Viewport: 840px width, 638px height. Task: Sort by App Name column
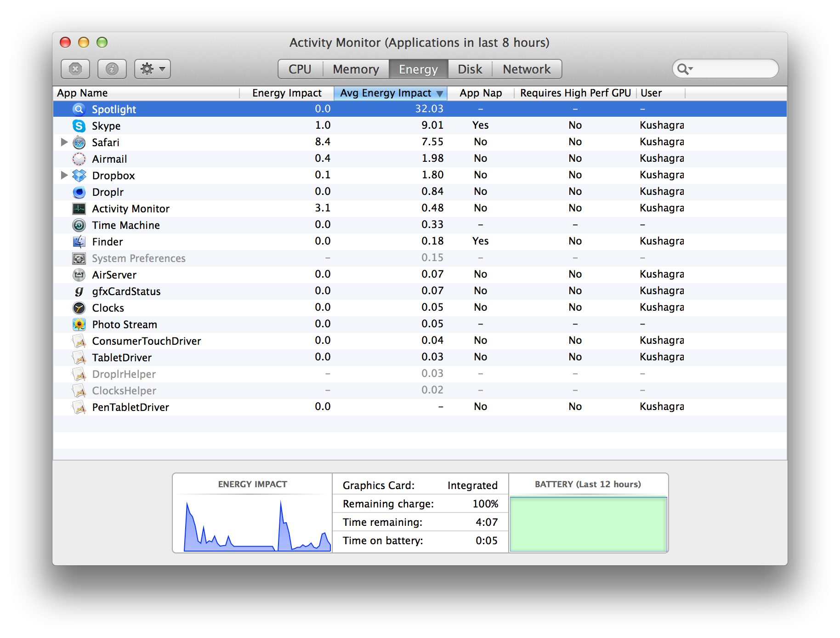[146, 93]
